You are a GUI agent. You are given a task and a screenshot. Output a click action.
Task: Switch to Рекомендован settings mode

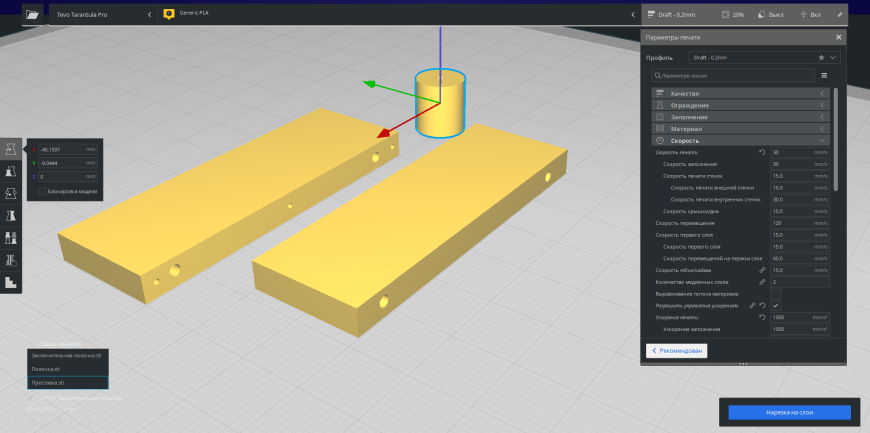pyautogui.click(x=676, y=351)
